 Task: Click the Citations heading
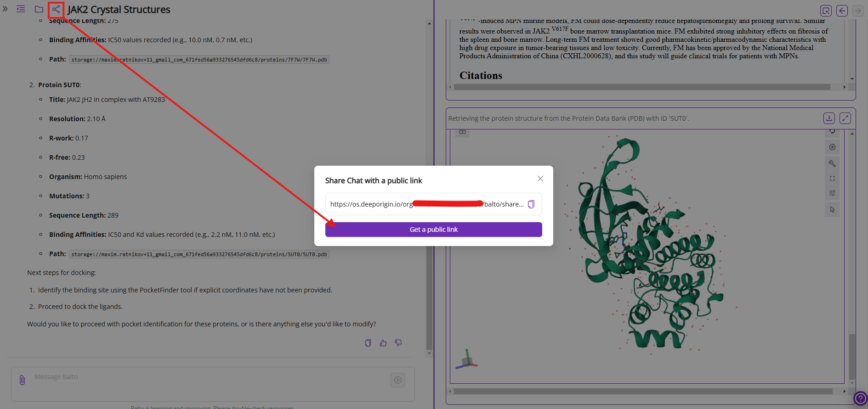[481, 75]
